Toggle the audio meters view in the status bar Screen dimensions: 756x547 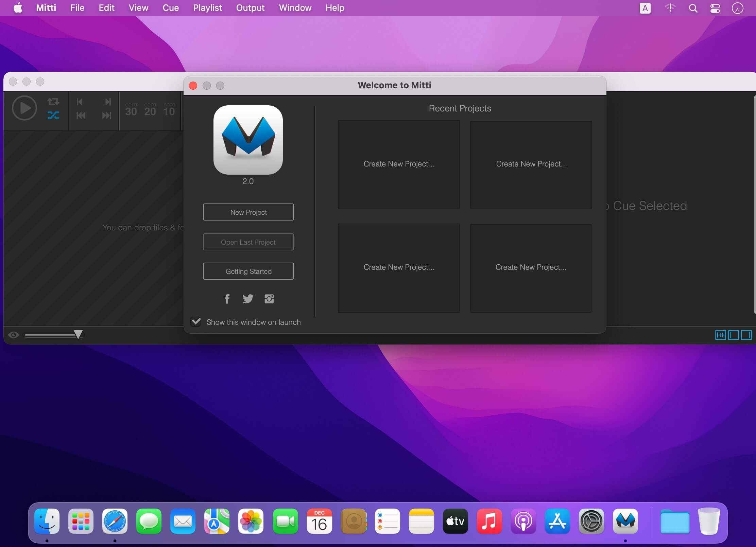720,335
